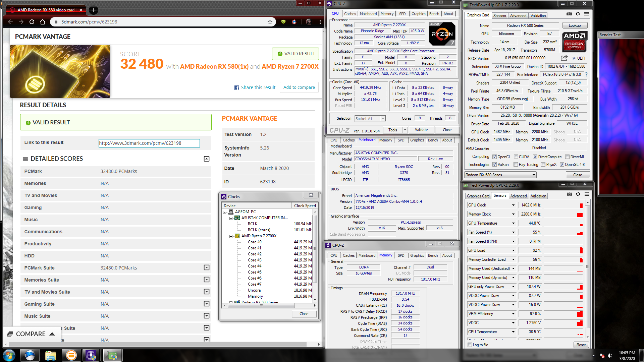Open the GPU-Z Sensors window hamburger menu
The height and width of the screenshot is (362, 644).
(587, 194)
